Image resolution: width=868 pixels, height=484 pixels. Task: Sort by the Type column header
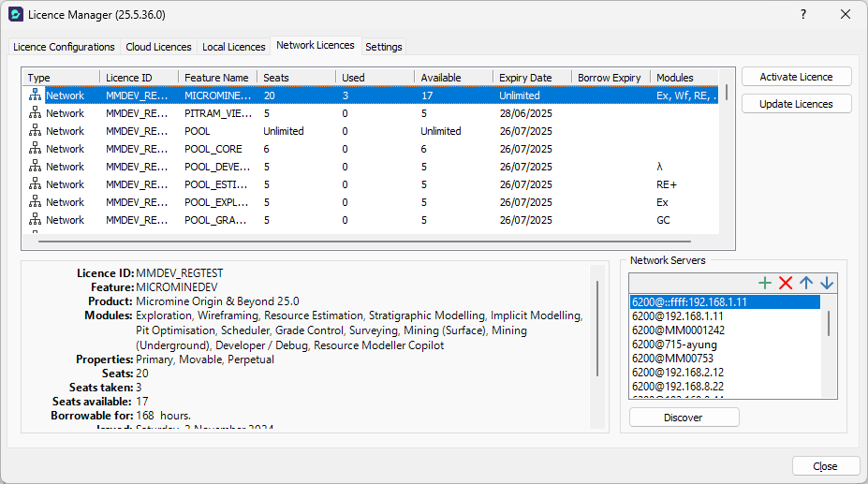(61, 78)
